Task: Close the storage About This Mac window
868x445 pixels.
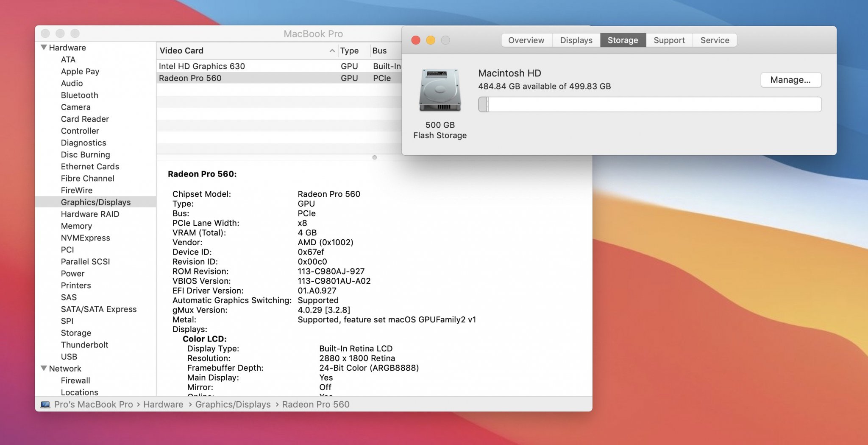Action: [416, 40]
